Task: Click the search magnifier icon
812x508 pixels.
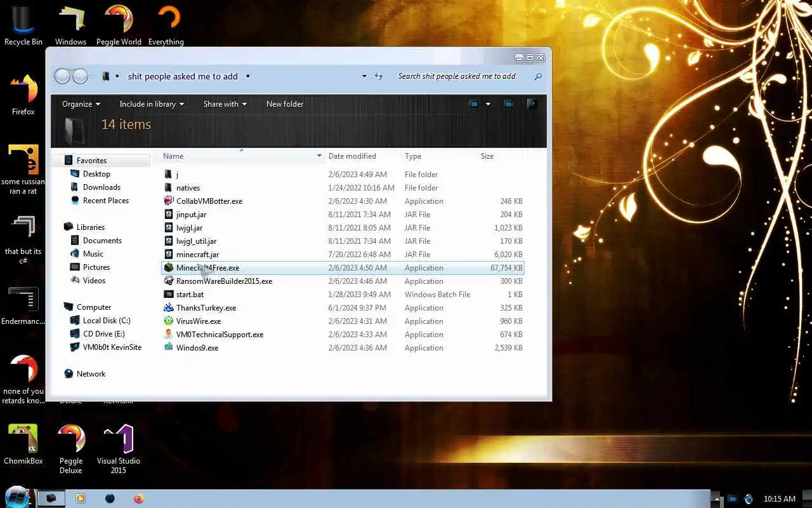Action: (538, 76)
